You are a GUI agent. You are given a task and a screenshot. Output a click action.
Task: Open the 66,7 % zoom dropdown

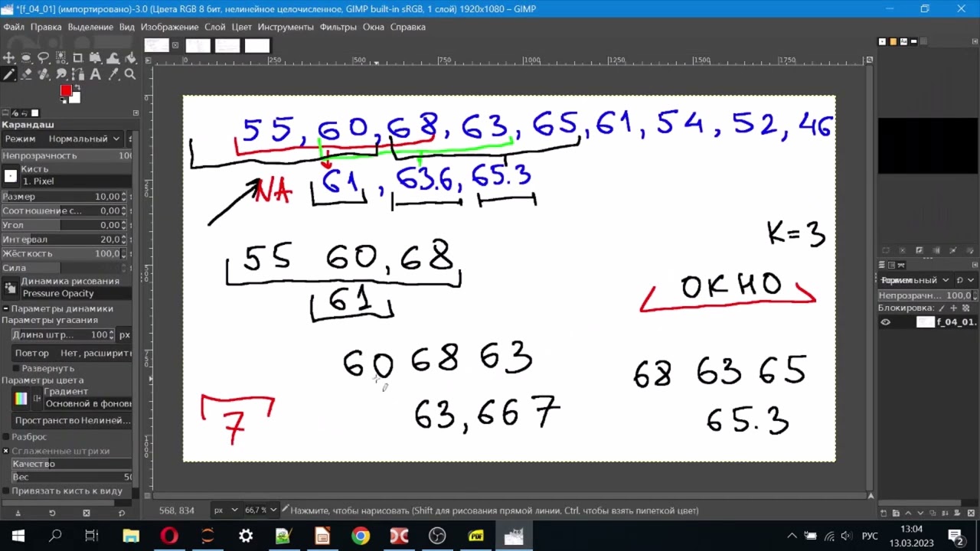(x=261, y=510)
